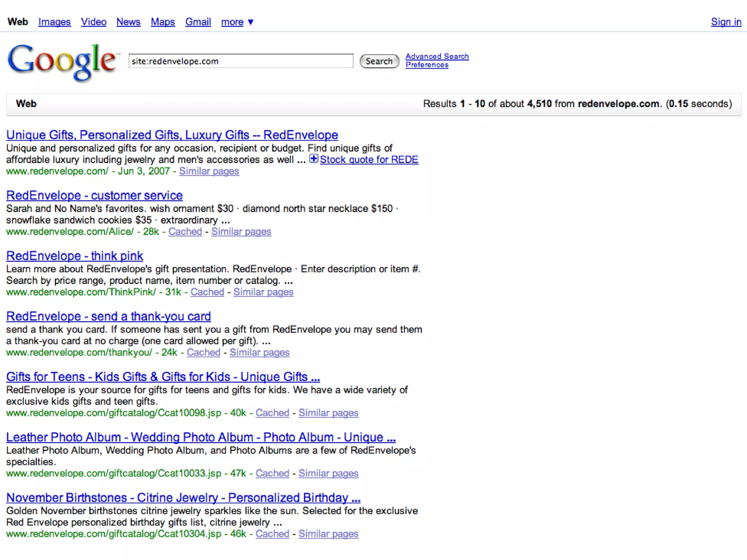
Task: Switch to Images search
Action: pyautogui.click(x=54, y=22)
